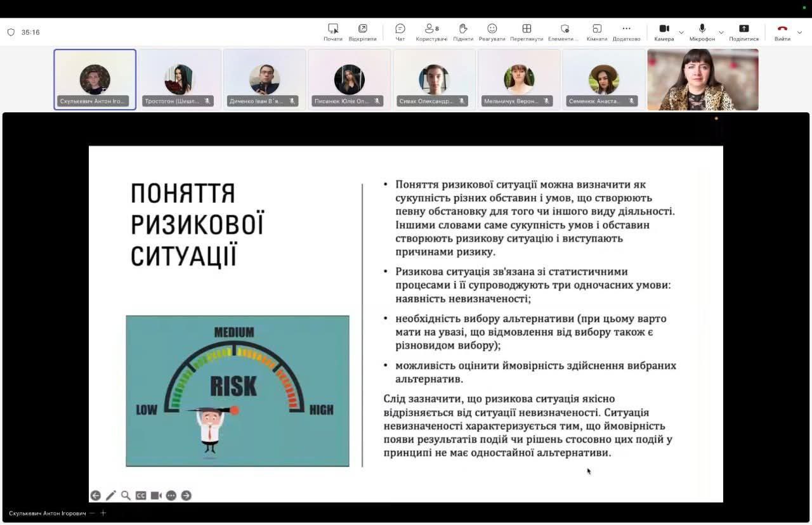Click the Почати take-control icon
The width and height of the screenshot is (812, 525).
[333, 32]
